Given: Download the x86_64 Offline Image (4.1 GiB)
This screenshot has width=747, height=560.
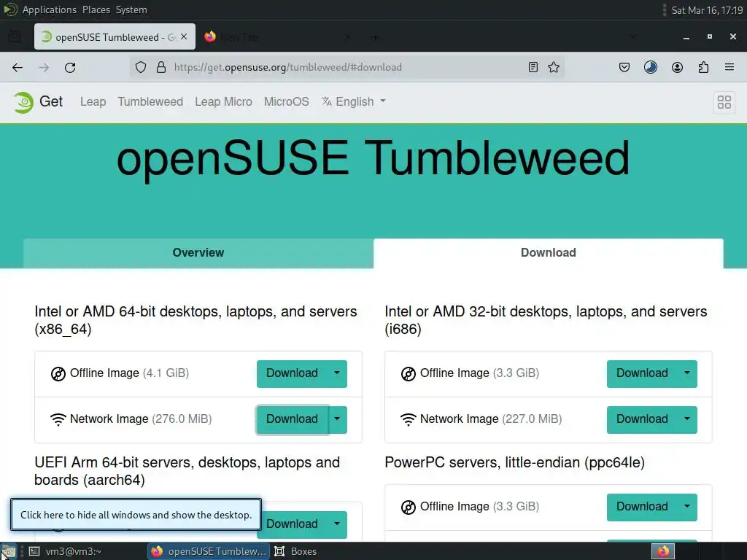Looking at the screenshot, I should click(x=292, y=373).
